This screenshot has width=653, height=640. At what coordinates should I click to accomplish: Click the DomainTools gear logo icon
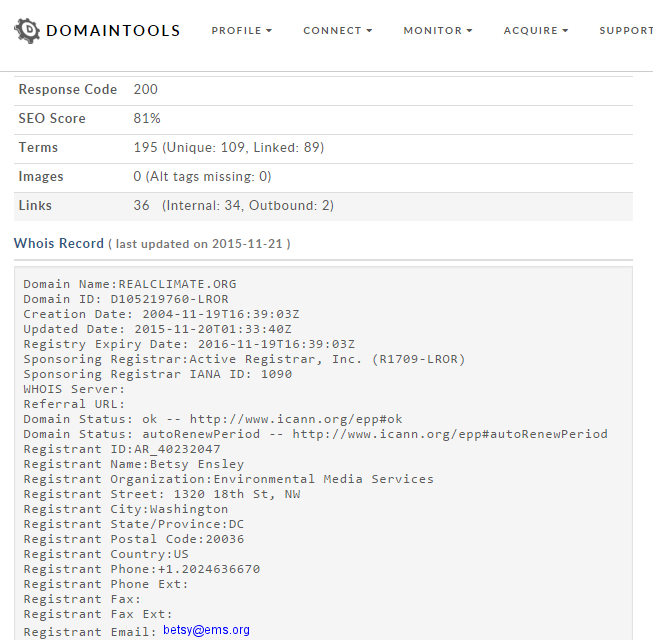(27, 30)
